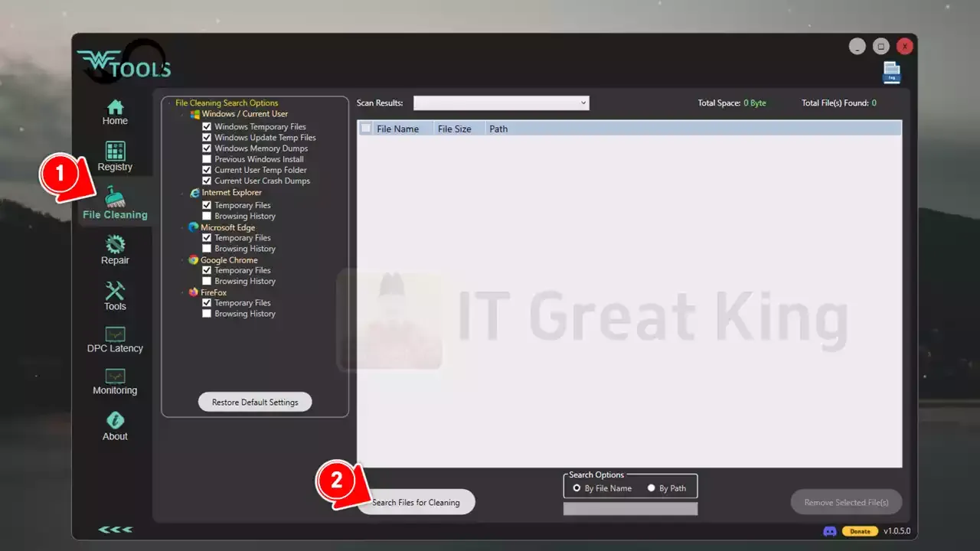Toggle Microsoft Edge Temporary Files checkbox

(x=207, y=238)
